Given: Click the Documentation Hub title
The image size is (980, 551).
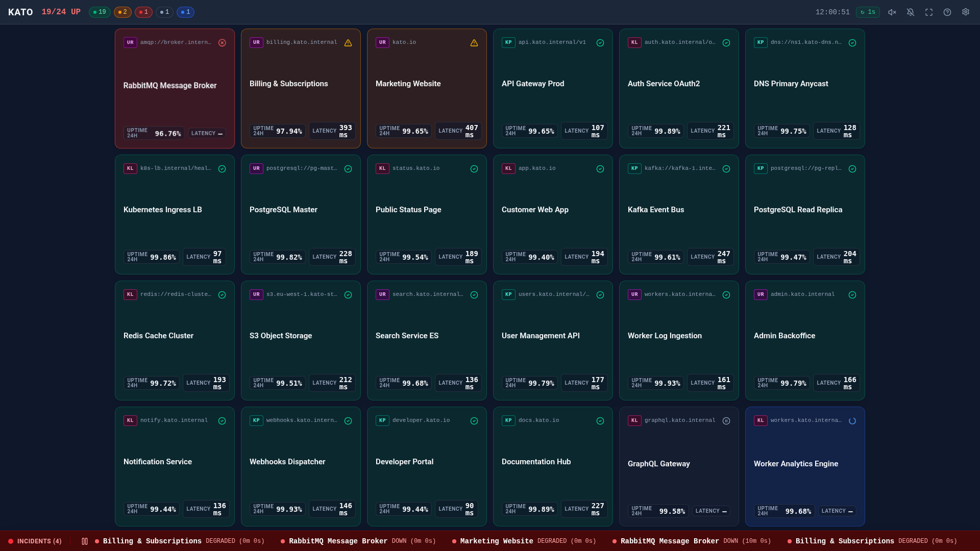Looking at the screenshot, I should pyautogui.click(x=536, y=462).
